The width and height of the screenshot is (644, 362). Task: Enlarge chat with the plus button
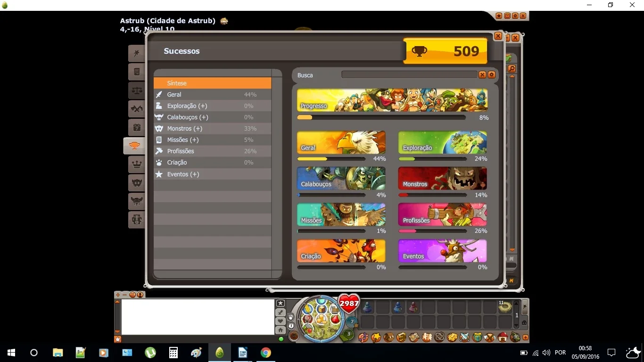[118, 295]
